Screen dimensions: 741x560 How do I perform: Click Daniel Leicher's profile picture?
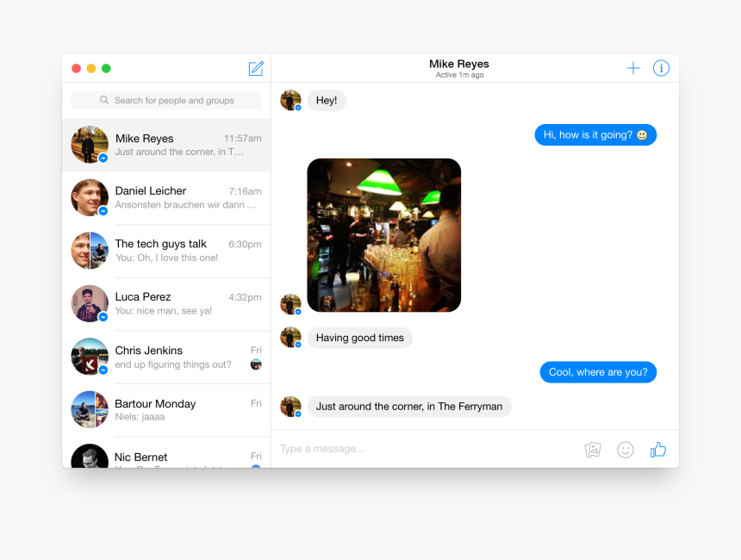90,197
